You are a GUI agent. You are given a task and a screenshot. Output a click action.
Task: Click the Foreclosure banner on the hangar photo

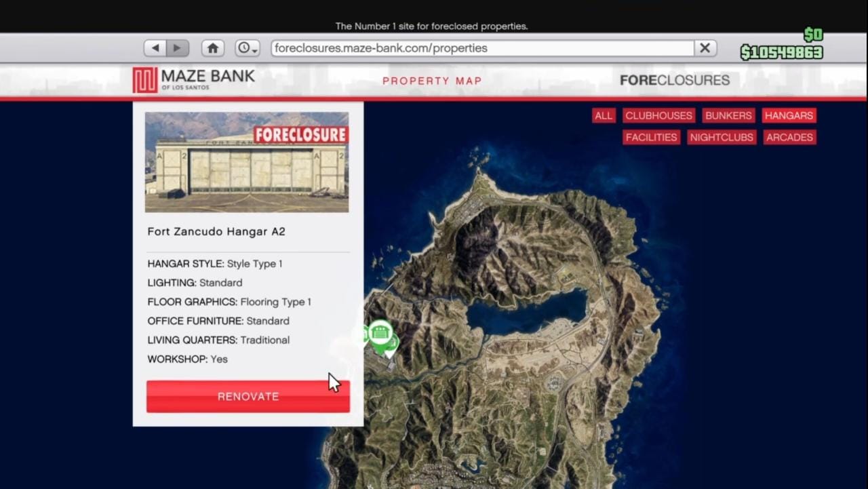coord(300,134)
